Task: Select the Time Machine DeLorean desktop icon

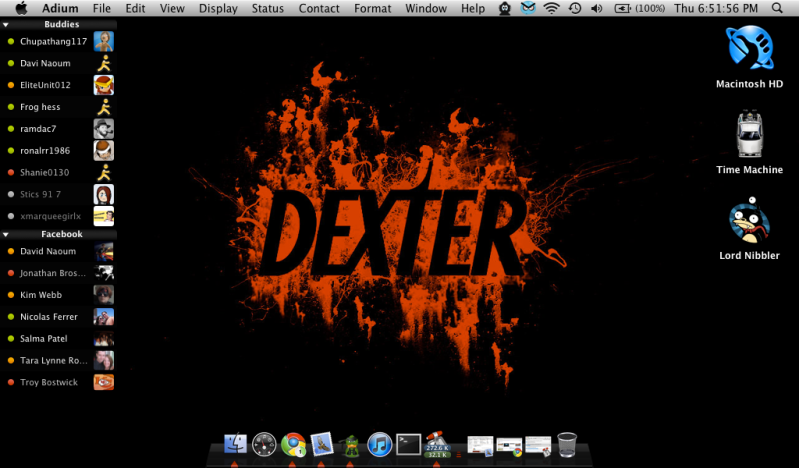Action: click(749, 134)
